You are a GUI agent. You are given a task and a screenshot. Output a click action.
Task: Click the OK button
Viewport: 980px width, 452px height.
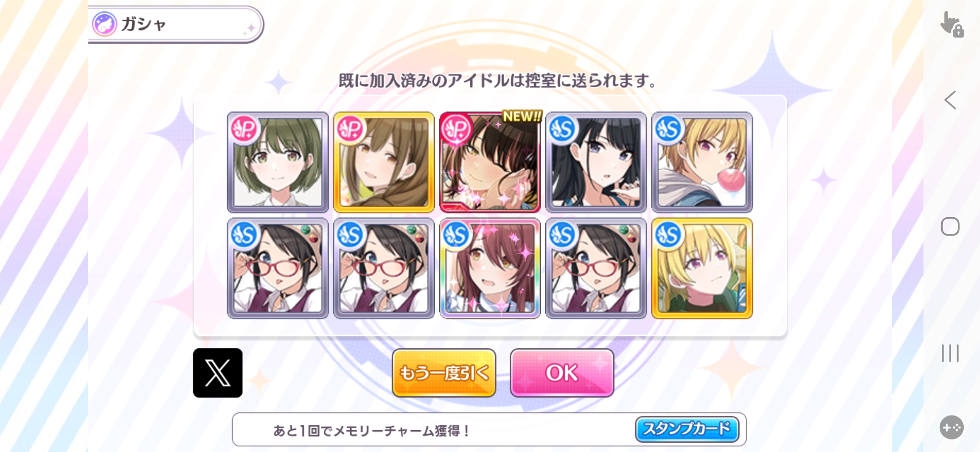coord(562,372)
